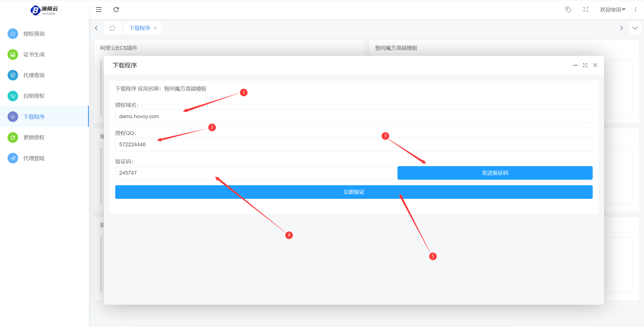Click the 自助授权 cart icon
The height and width of the screenshot is (327, 644).
tap(13, 96)
